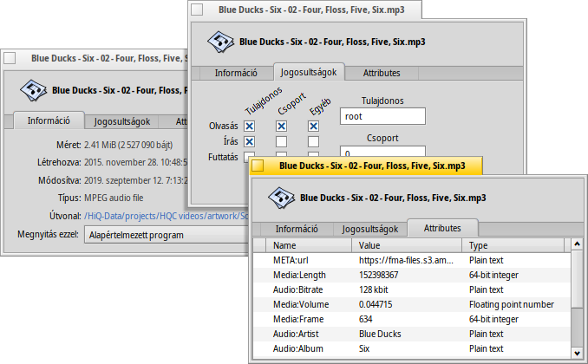Click the MP3 file icon in the permissions window
This screenshot has width=588, height=364.
coord(218,41)
